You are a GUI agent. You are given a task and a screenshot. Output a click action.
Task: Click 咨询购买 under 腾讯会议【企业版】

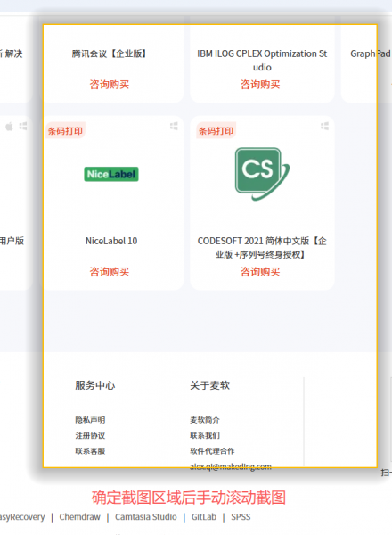click(x=109, y=85)
